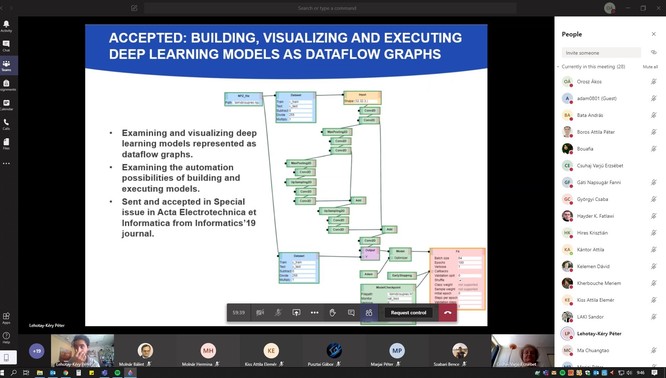This screenshot has height=378, width=666.
Task: Open the Chat section in sidebar
Action: [6, 46]
